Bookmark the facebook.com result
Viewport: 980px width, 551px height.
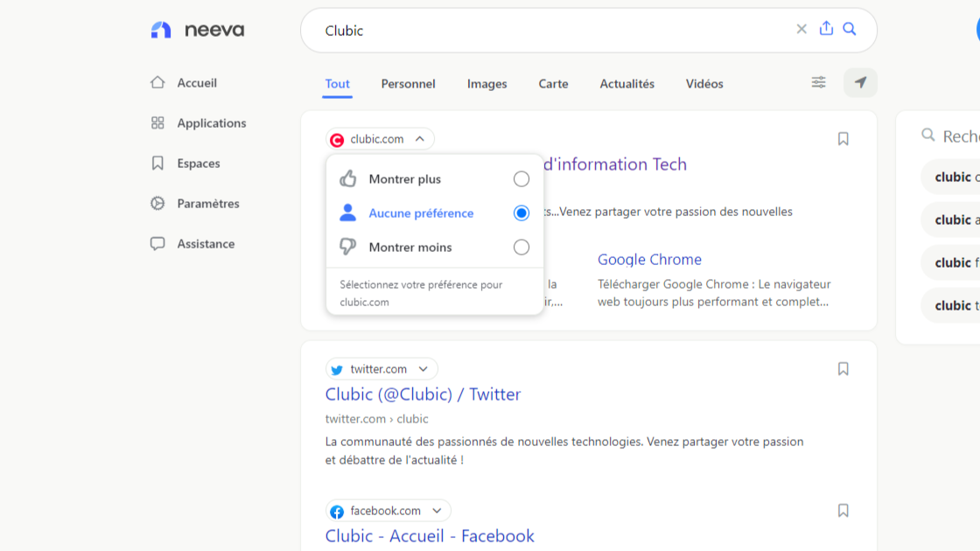click(x=843, y=511)
